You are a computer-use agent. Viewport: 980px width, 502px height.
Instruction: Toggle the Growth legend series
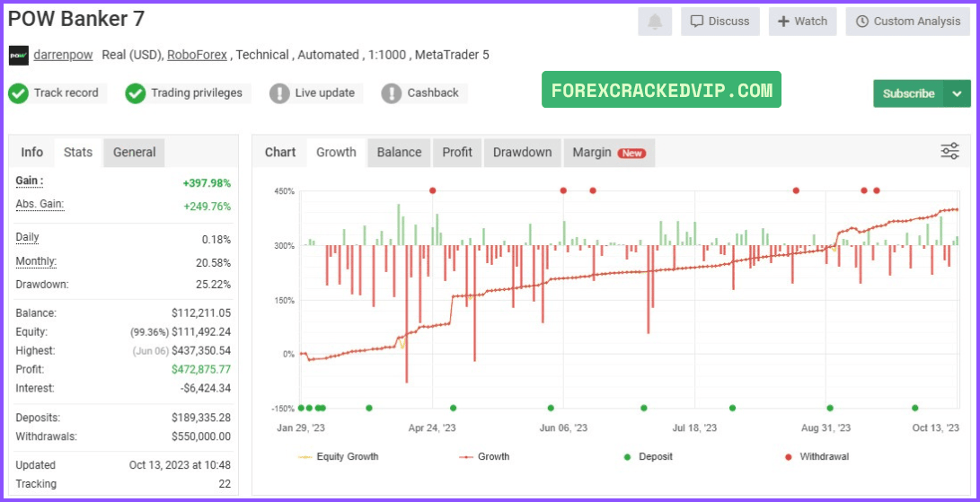click(484, 457)
